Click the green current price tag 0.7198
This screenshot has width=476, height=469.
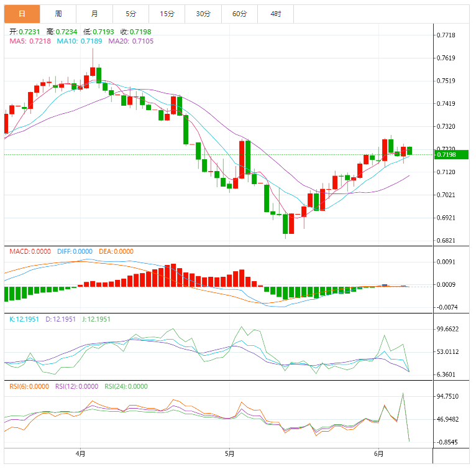tap(451, 155)
